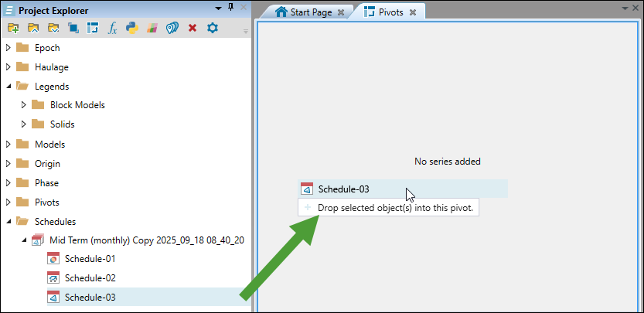This screenshot has width=644, height=313.
Task: Select the Models label in the tree
Action: point(49,145)
